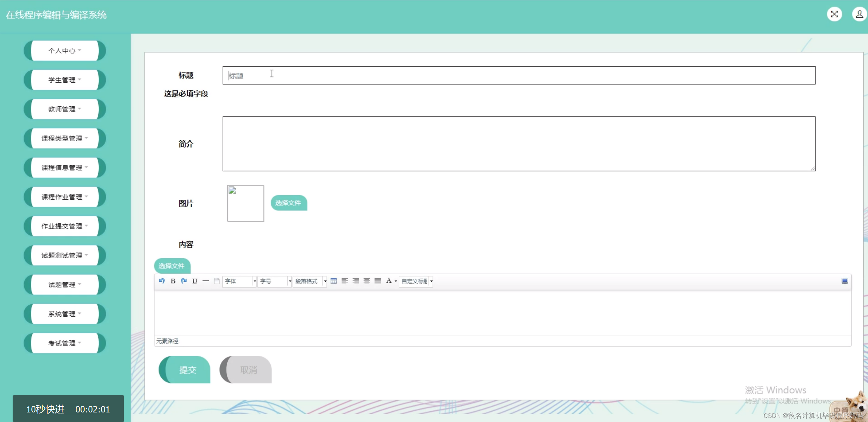Expand the 学生管理 sidebar menu
Screen dimensions: 868x422
(x=65, y=80)
